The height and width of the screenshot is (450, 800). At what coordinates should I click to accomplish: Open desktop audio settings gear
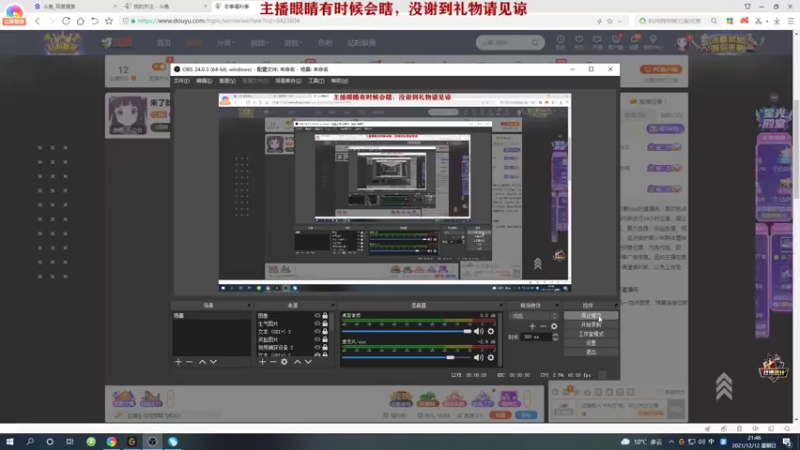pos(491,331)
